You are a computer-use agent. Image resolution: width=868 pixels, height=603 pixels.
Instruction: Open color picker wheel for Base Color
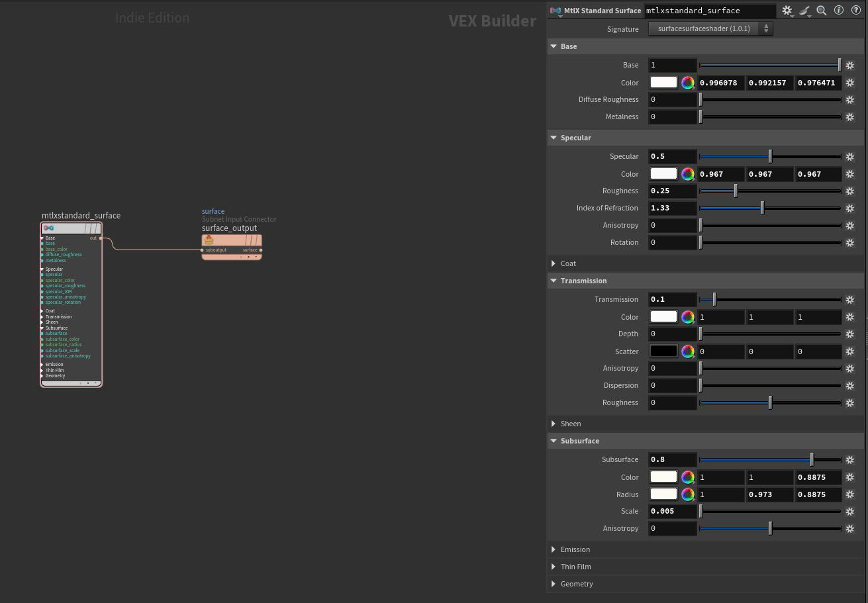pyautogui.click(x=688, y=83)
